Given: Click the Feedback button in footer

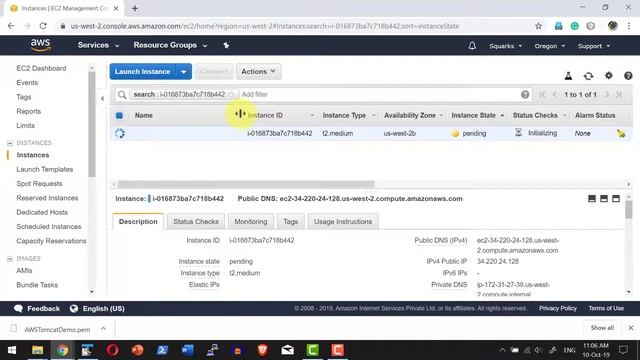Looking at the screenshot, I should pos(37,309).
